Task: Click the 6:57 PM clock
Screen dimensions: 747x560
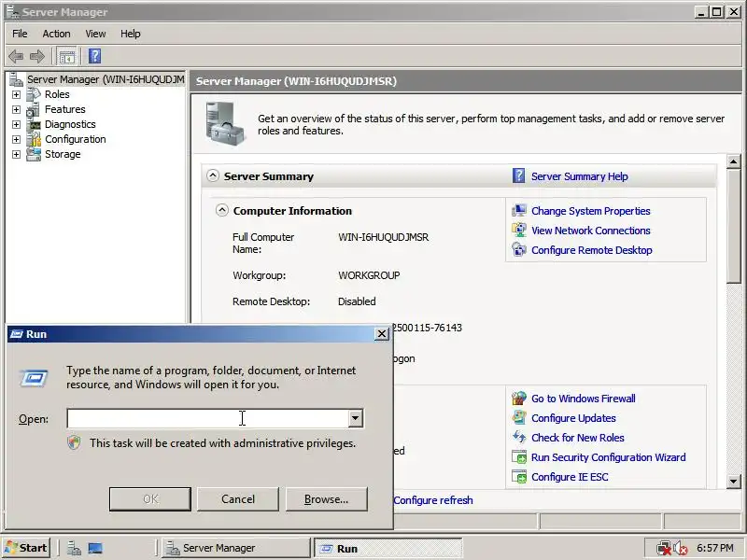Action: pos(715,548)
